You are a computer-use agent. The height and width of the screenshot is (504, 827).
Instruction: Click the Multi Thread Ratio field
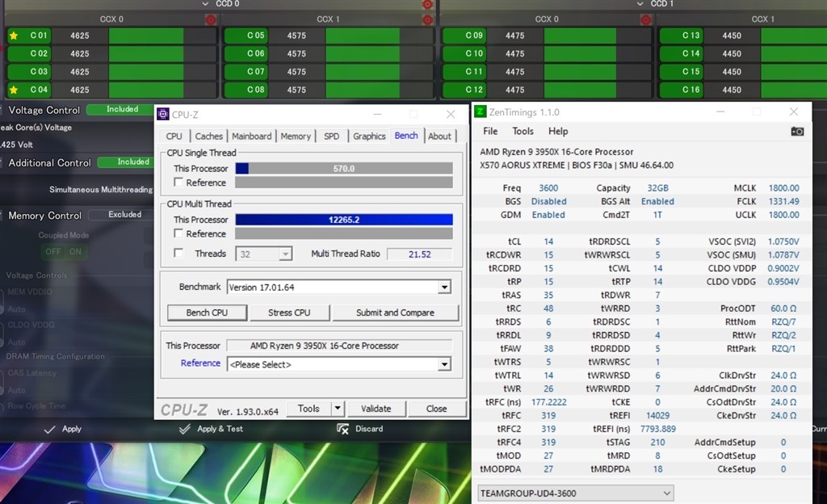[x=420, y=254]
